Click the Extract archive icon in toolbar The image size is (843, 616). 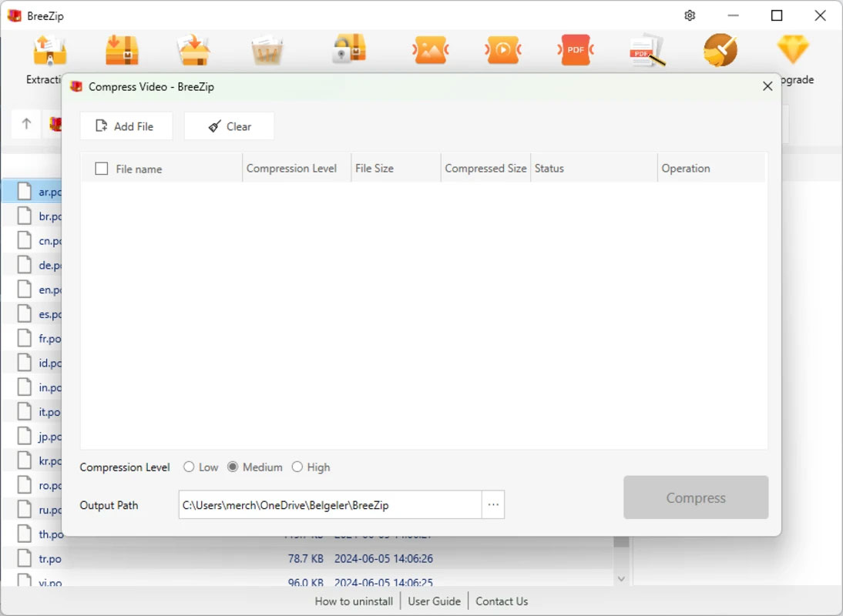[49, 51]
